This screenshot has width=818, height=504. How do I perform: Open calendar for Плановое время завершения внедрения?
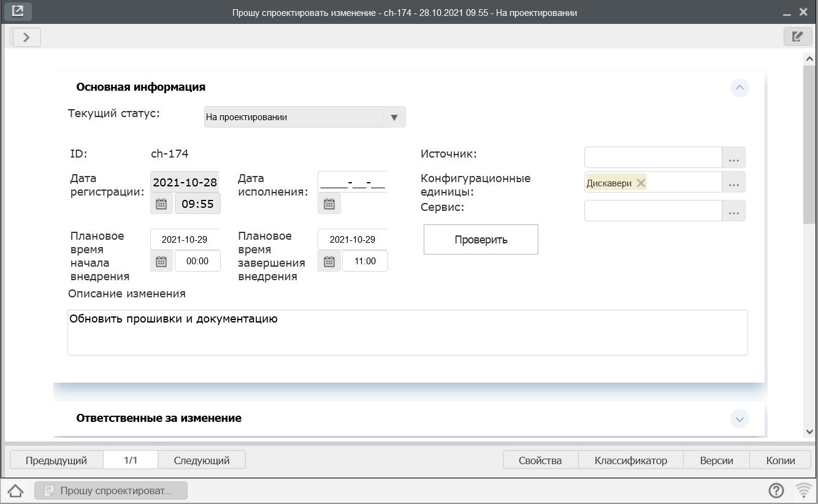click(329, 261)
